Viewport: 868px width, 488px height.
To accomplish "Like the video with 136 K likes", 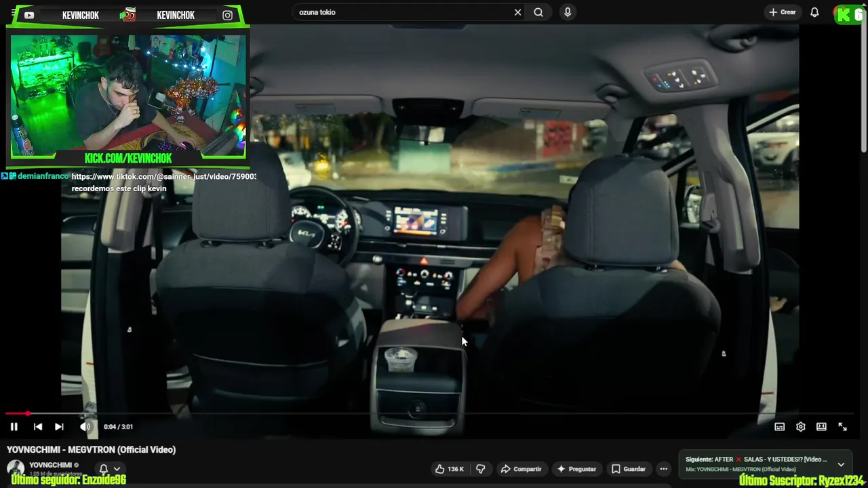I will click(x=450, y=469).
